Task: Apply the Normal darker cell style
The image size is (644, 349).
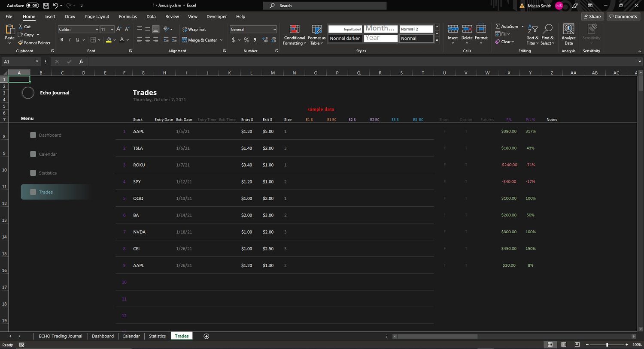Action: point(345,38)
